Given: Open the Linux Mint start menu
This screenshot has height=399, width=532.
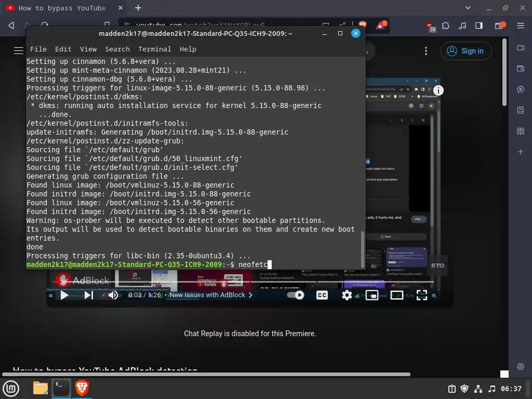Looking at the screenshot, I should (x=11, y=388).
